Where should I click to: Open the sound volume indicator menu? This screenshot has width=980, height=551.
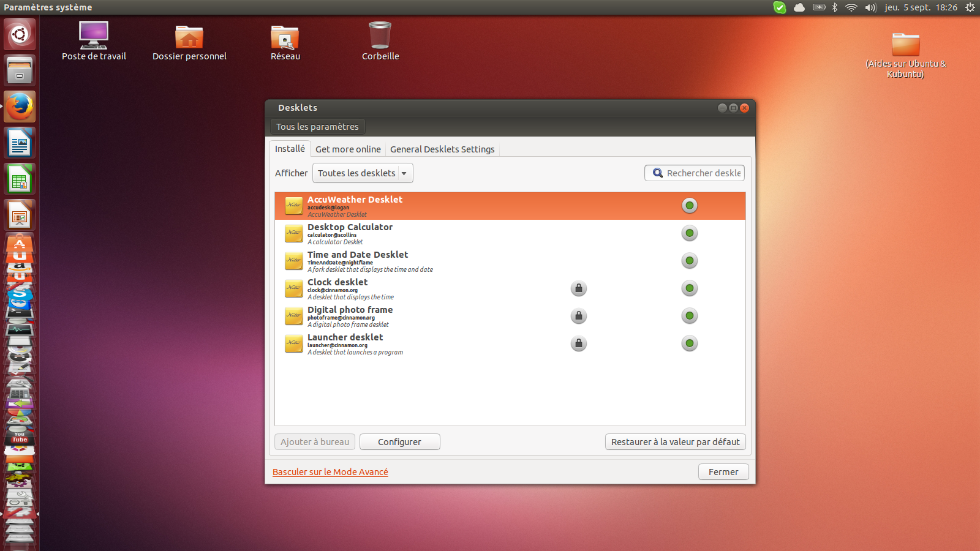[x=871, y=7]
